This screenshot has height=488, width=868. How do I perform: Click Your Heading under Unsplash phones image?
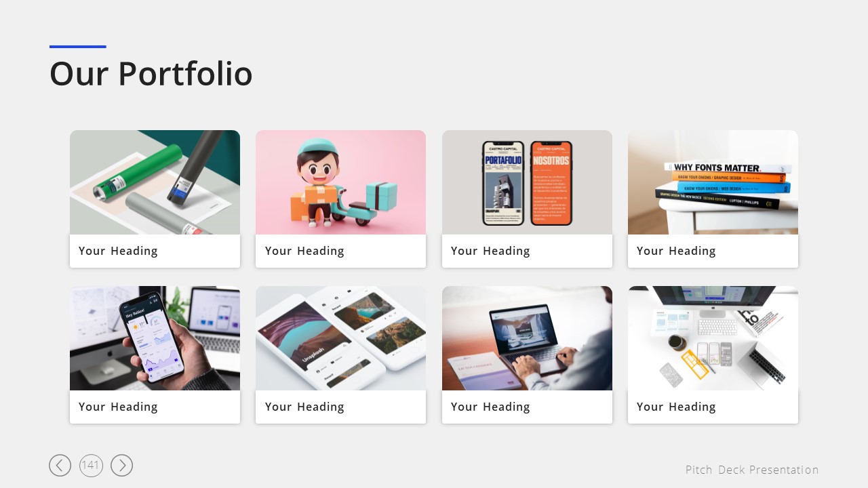click(x=304, y=407)
